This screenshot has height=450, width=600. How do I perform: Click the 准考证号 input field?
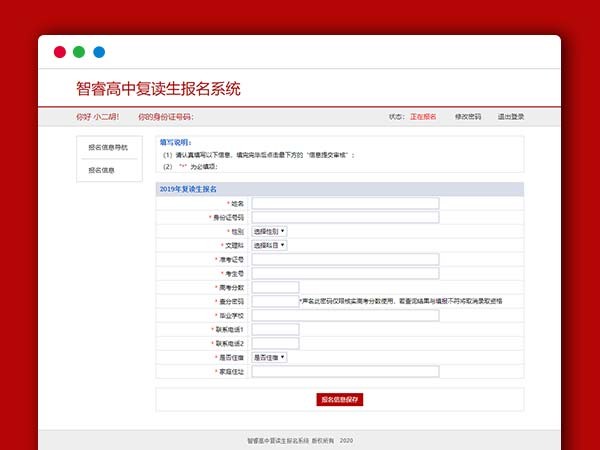click(345, 259)
